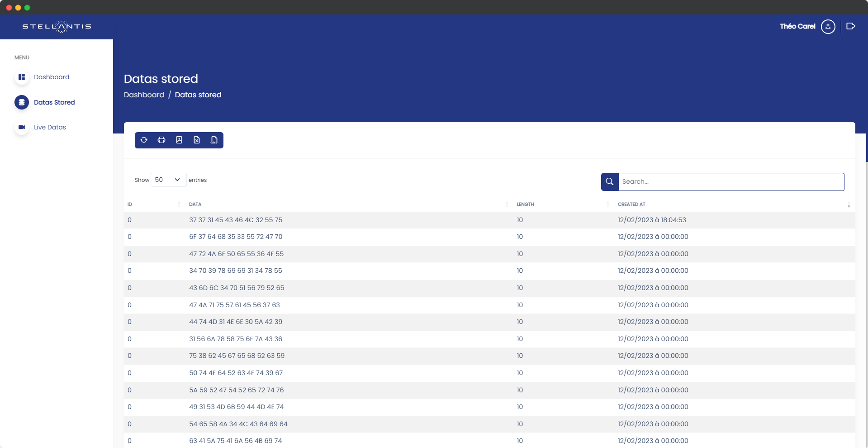Screen dimensions: 868x448
Task: Click the Stellantis logo
Action: (x=57, y=27)
